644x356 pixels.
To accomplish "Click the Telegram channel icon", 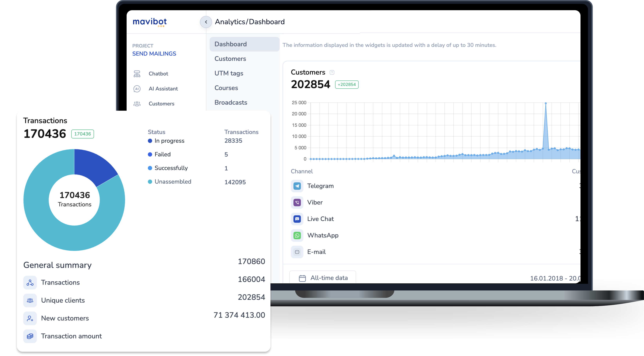I will point(297,186).
